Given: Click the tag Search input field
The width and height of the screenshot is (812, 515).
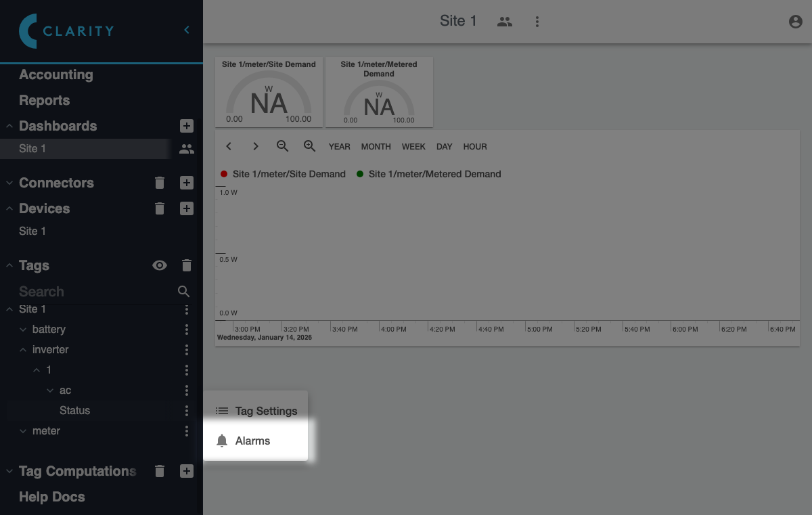Looking at the screenshot, I should coord(95,292).
